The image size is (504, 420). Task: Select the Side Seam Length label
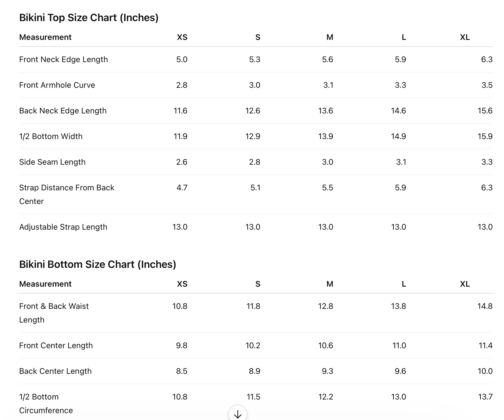click(x=52, y=162)
